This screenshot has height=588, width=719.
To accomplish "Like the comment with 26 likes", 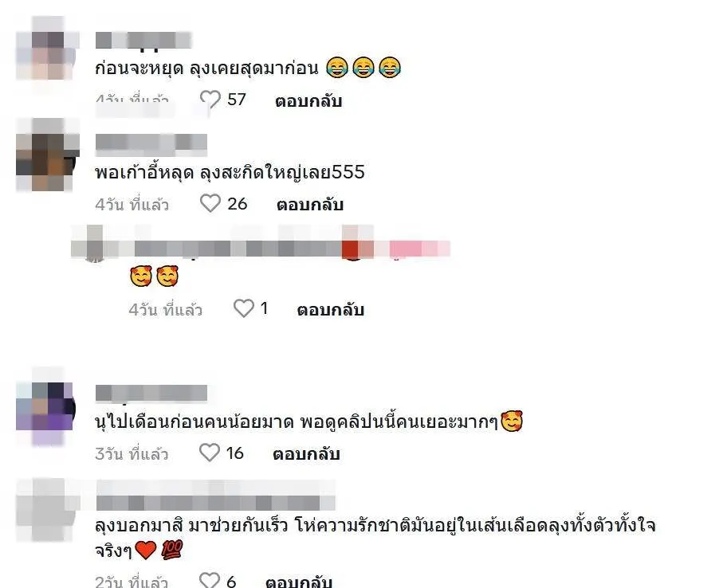I will tap(210, 203).
